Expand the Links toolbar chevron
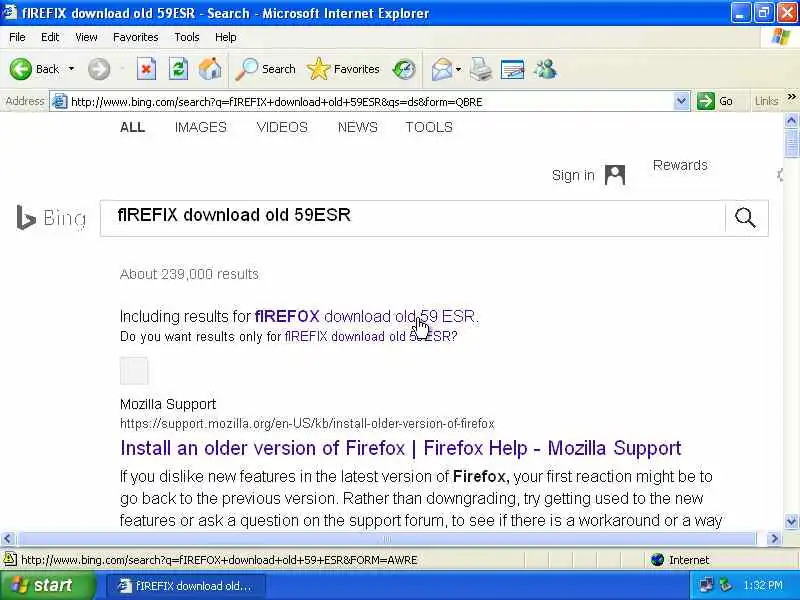The height and width of the screenshot is (600, 800). coord(791,97)
